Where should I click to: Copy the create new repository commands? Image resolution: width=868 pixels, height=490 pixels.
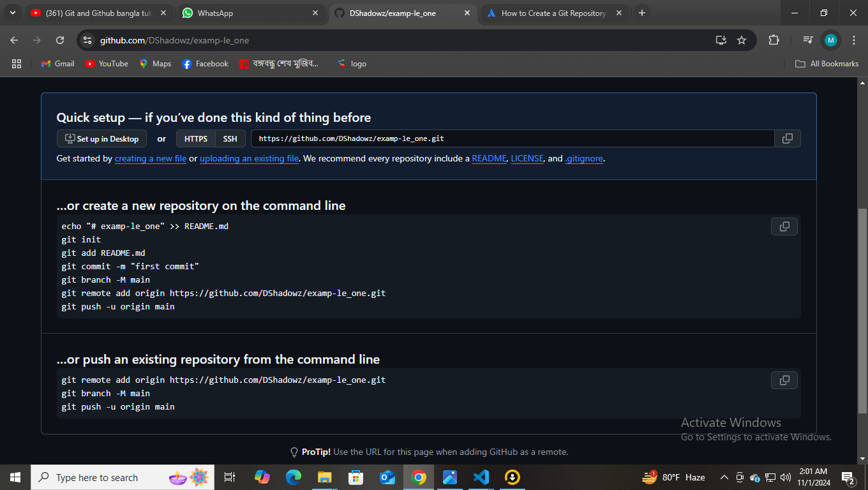coord(784,226)
